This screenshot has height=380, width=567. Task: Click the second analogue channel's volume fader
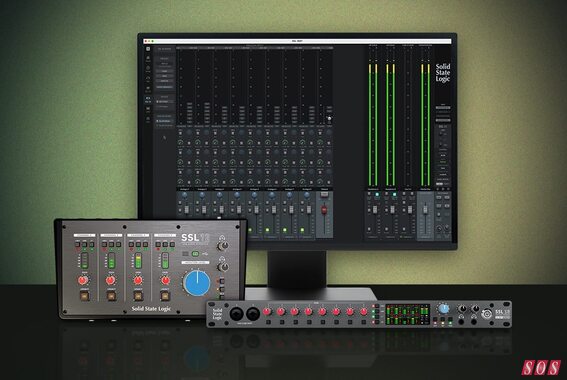click(x=204, y=209)
